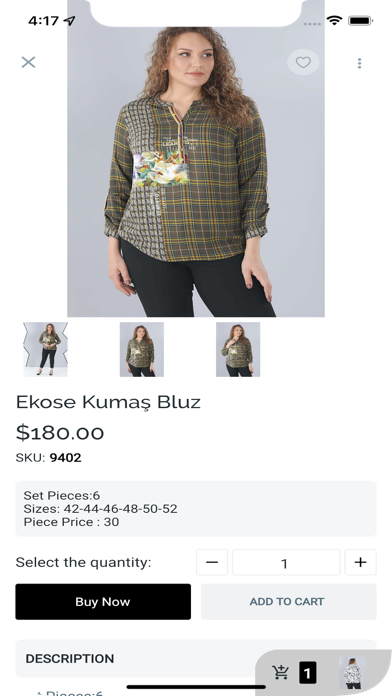Add product to favorites with heart icon
The image size is (392, 696).
pyautogui.click(x=303, y=62)
